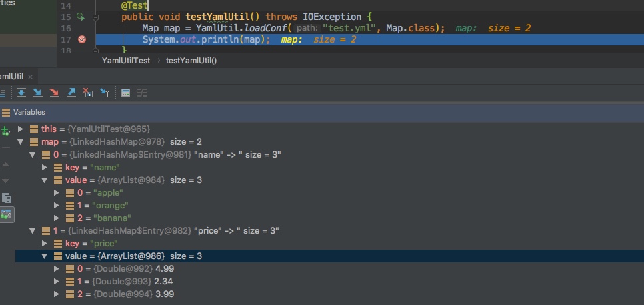Click the Remove Watch minus icon

tap(6, 147)
